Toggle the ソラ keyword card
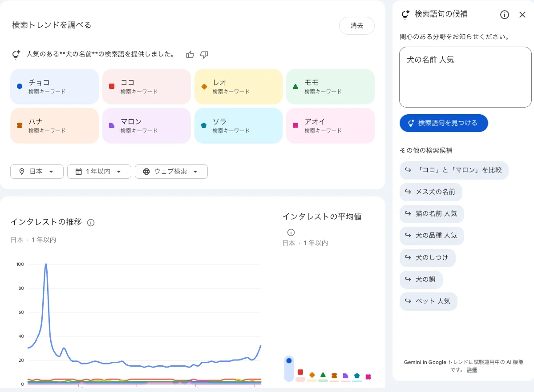 tap(239, 125)
